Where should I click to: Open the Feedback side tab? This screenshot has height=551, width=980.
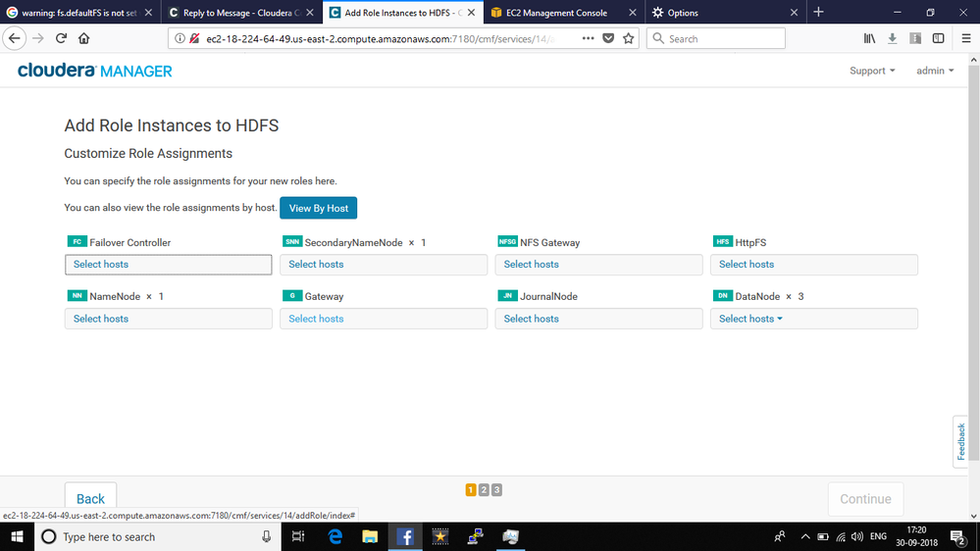point(960,441)
